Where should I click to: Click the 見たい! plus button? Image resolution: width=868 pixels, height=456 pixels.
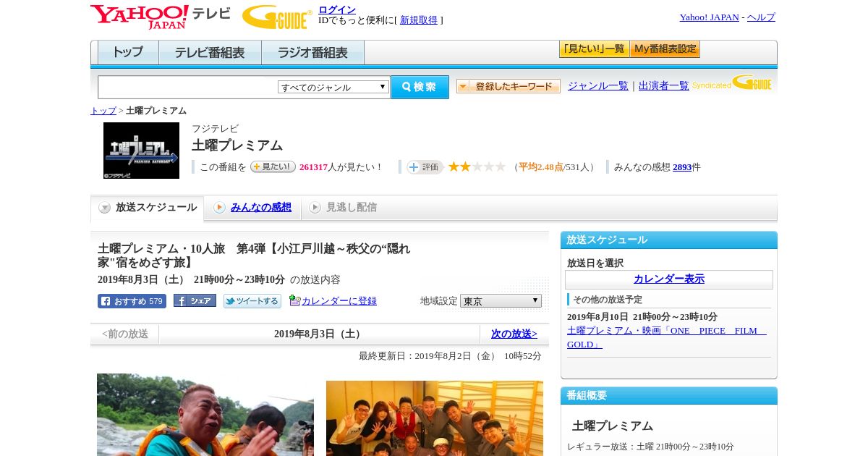pos(273,166)
